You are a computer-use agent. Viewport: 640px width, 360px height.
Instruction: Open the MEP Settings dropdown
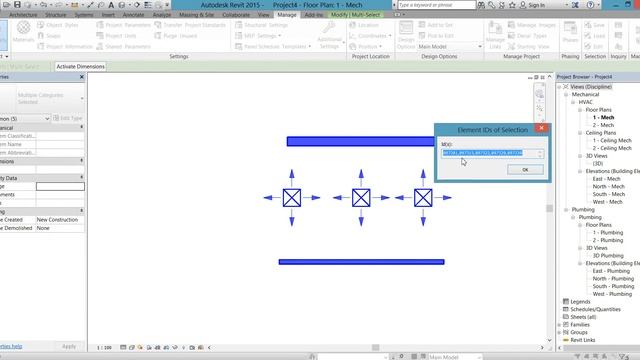(x=258, y=36)
